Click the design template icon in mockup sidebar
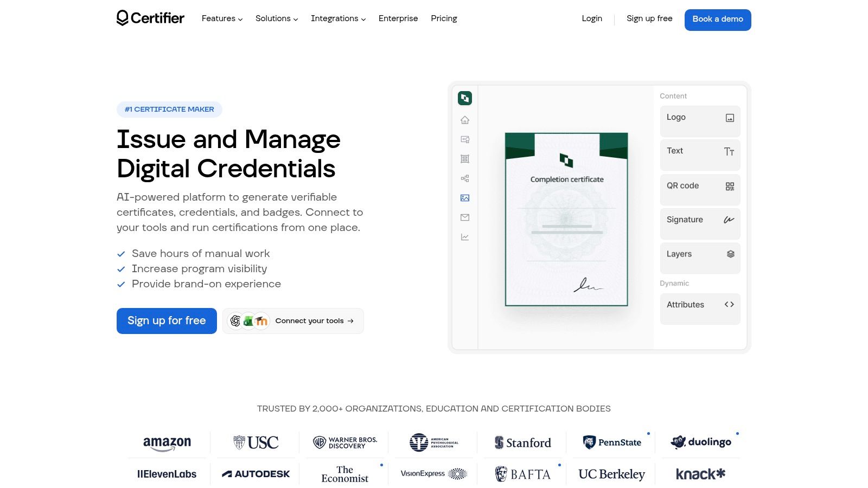 coord(465,159)
